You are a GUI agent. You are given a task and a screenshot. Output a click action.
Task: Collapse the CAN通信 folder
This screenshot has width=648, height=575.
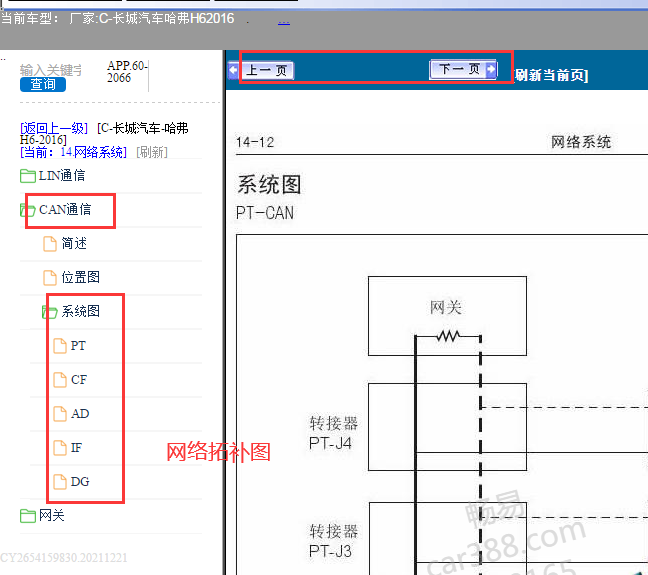pos(65,209)
